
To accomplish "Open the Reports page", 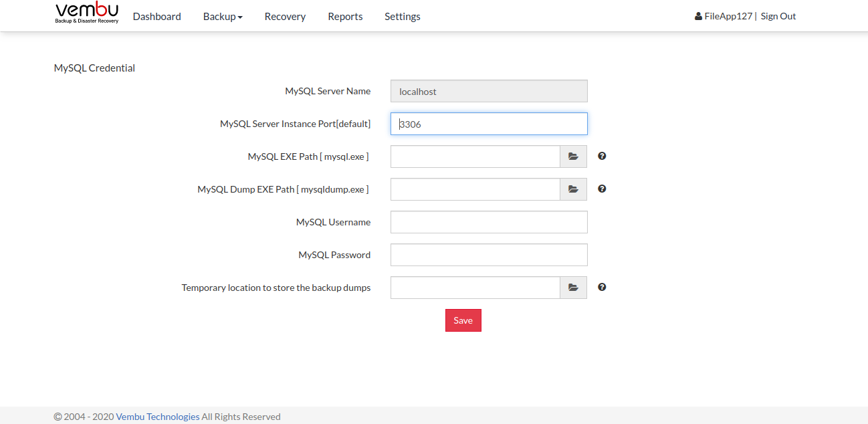I will tap(345, 17).
